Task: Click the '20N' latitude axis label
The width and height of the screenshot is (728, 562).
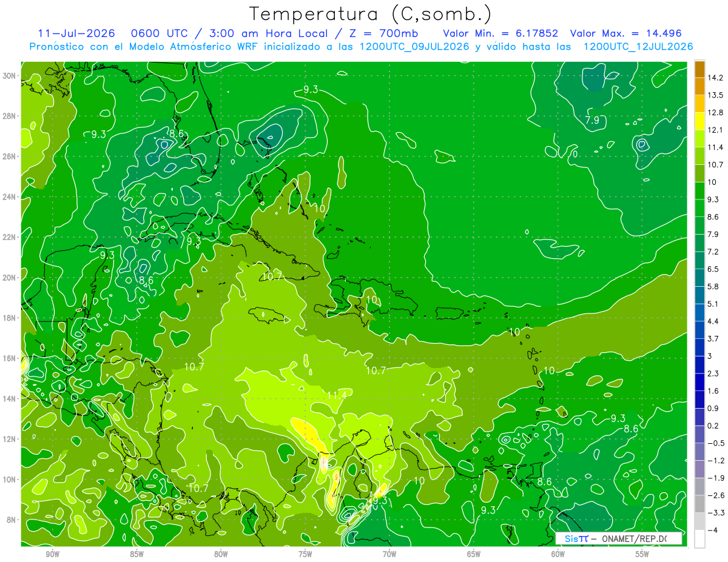Action: (x=10, y=278)
